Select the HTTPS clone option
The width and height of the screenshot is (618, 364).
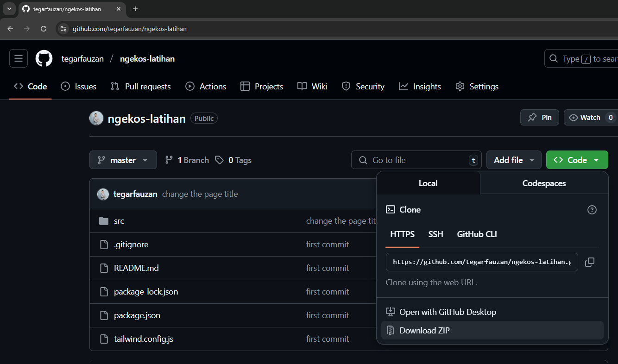(403, 234)
